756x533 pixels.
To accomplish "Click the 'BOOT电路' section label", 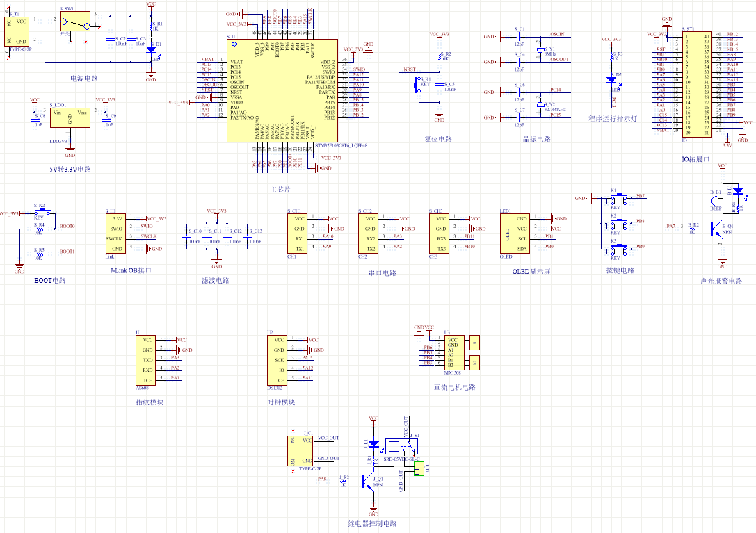I will (50, 281).
